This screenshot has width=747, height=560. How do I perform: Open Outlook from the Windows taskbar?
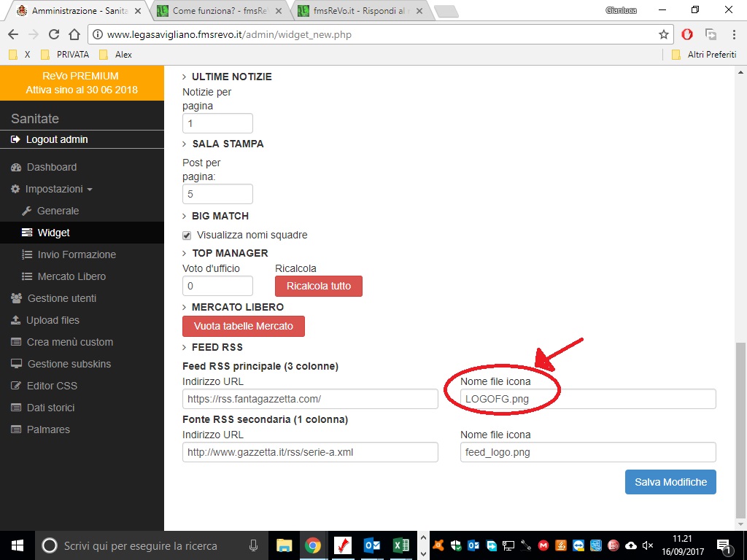[372, 545]
